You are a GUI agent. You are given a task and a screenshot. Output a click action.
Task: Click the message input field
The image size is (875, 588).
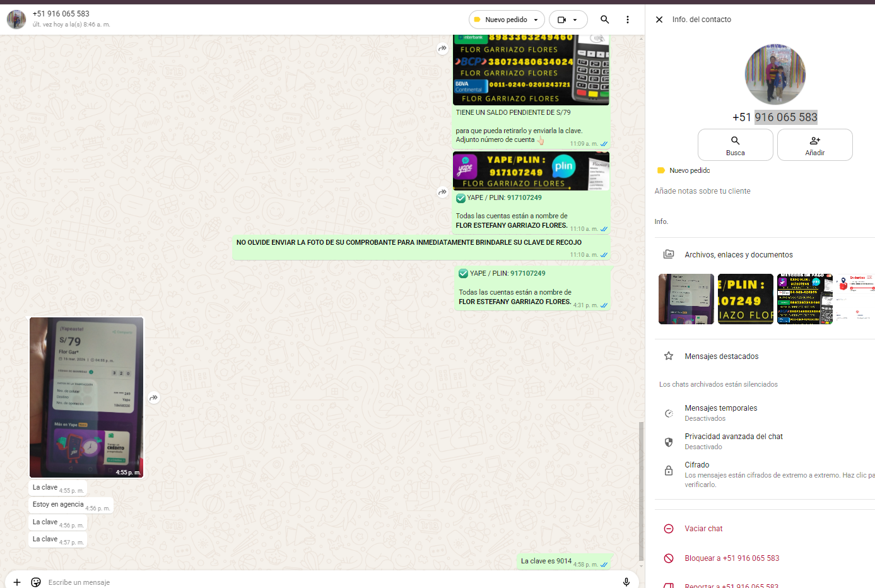pos(315,582)
